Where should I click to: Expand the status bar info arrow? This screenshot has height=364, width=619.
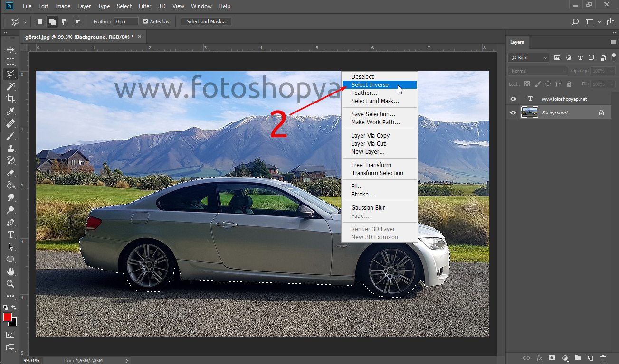[x=127, y=361]
